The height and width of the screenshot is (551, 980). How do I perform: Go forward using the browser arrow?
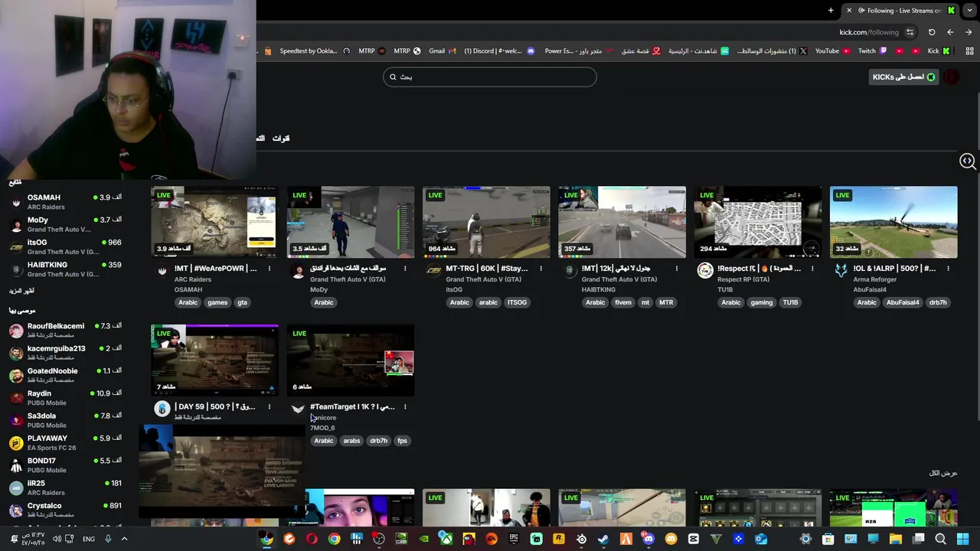(950, 32)
